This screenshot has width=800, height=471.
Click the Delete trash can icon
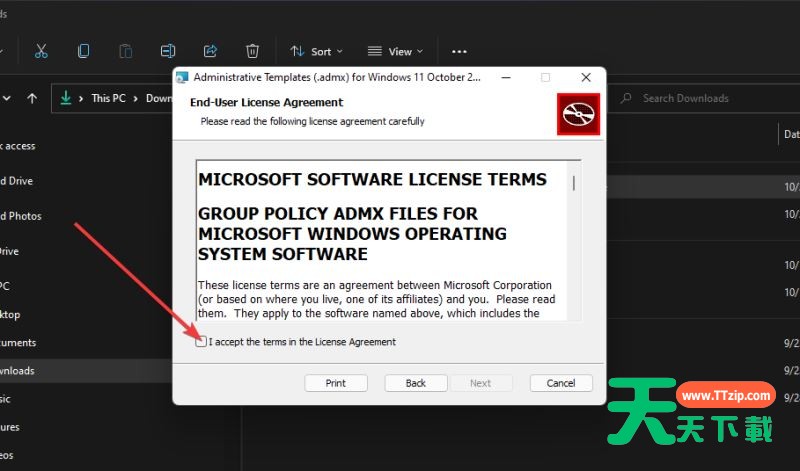click(253, 51)
